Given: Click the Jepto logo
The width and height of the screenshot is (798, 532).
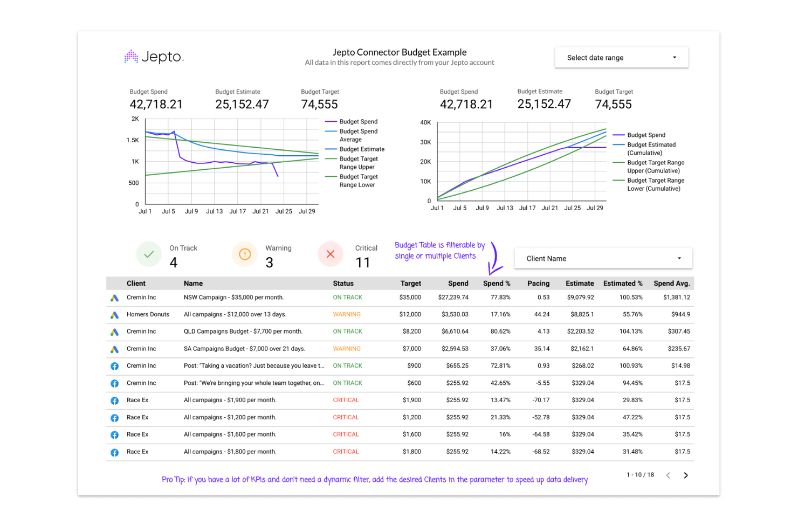Looking at the screenshot, I should tap(154, 56).
